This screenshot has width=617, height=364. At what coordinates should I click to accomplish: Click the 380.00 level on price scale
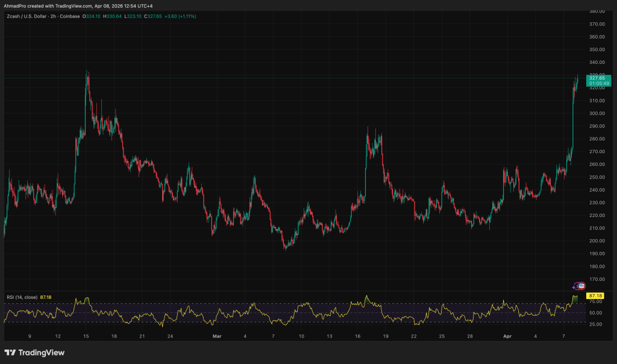(x=597, y=11)
